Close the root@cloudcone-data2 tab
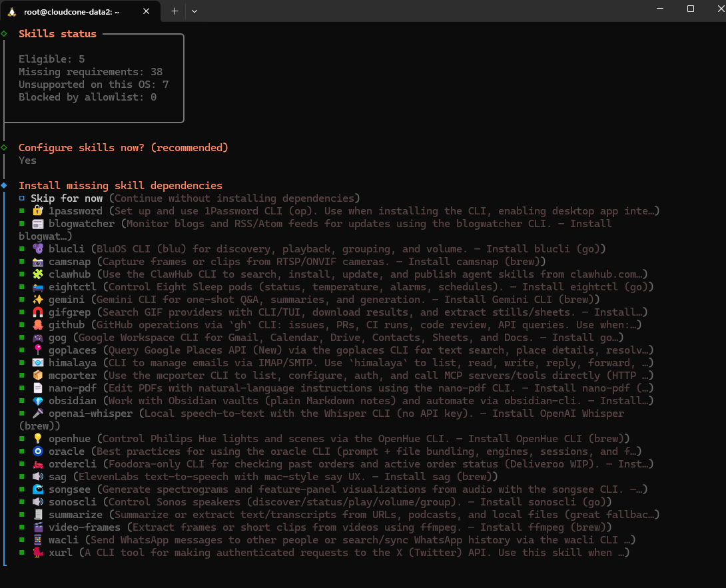Image resolution: width=726 pixels, height=588 pixels. coord(147,11)
